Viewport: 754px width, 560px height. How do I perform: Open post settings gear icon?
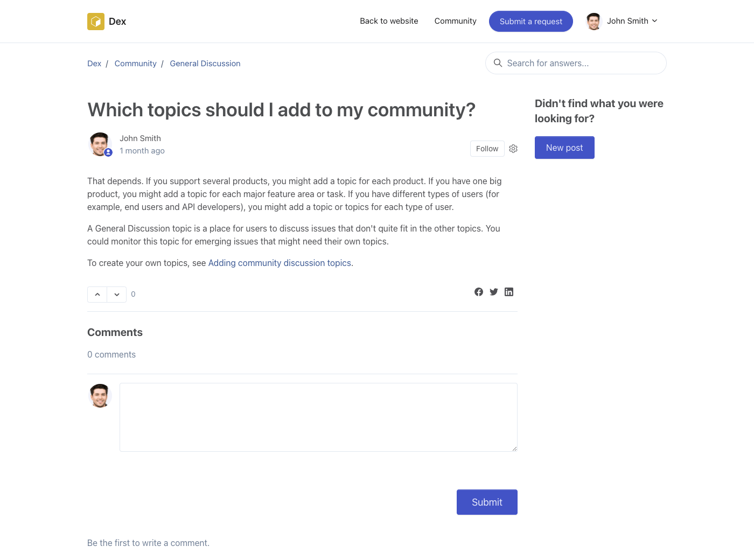click(x=513, y=149)
